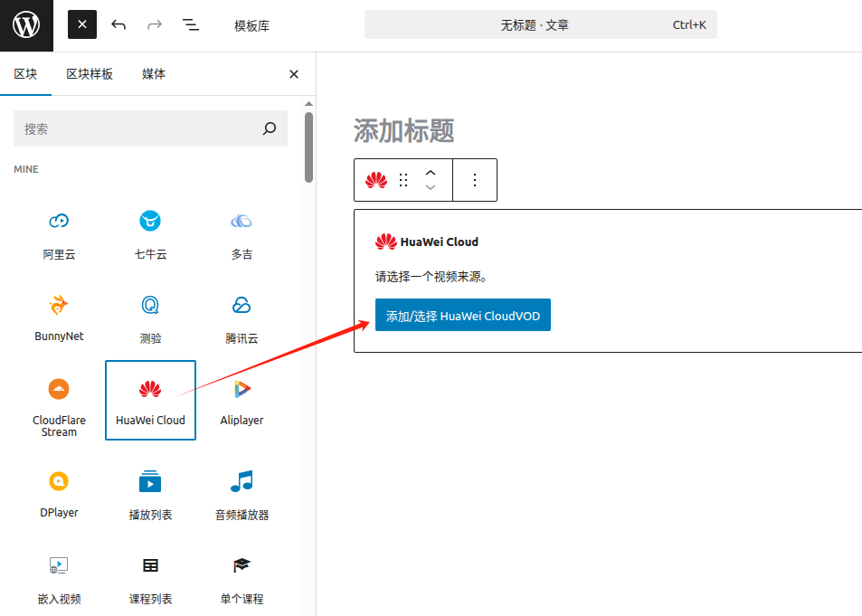Open block options three-dot menu

[475, 180]
